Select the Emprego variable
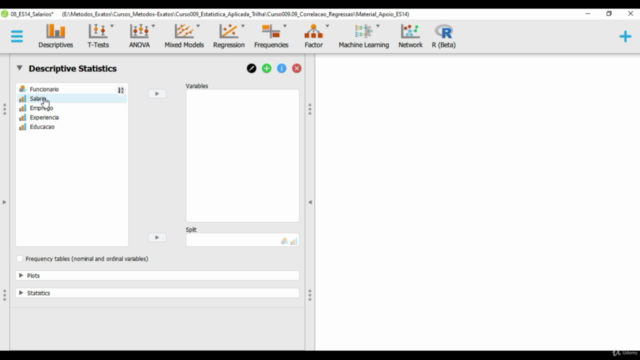 click(x=72, y=108)
